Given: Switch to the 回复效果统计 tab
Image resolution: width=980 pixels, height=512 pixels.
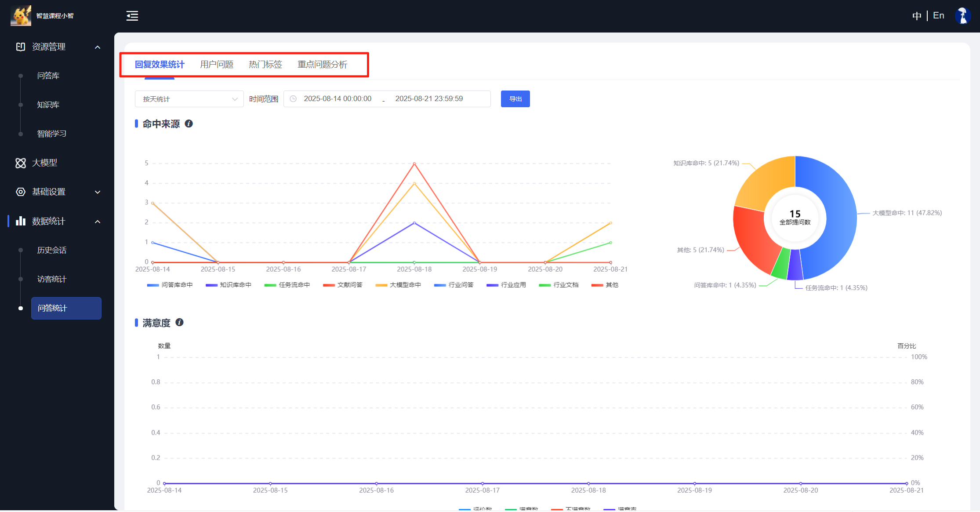Looking at the screenshot, I should coord(160,65).
